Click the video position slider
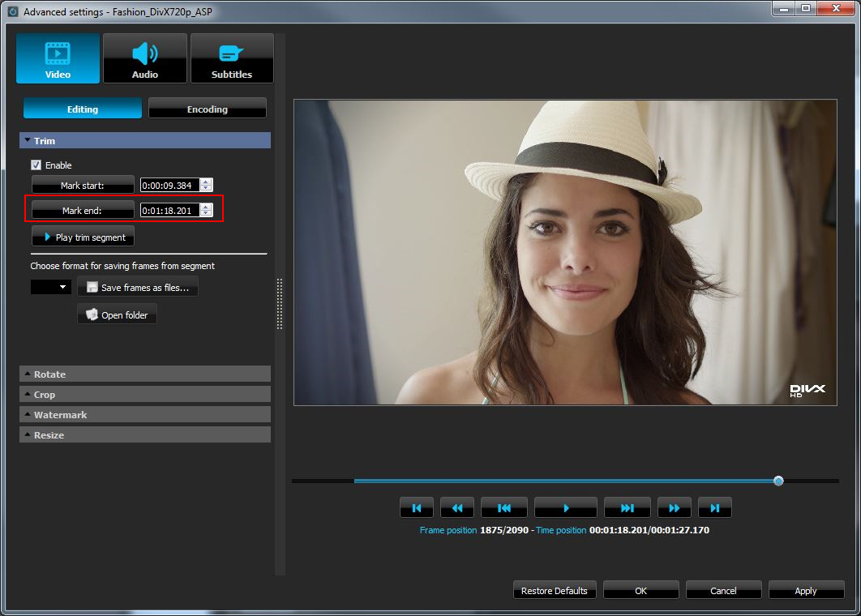The image size is (861, 616). pos(777,481)
